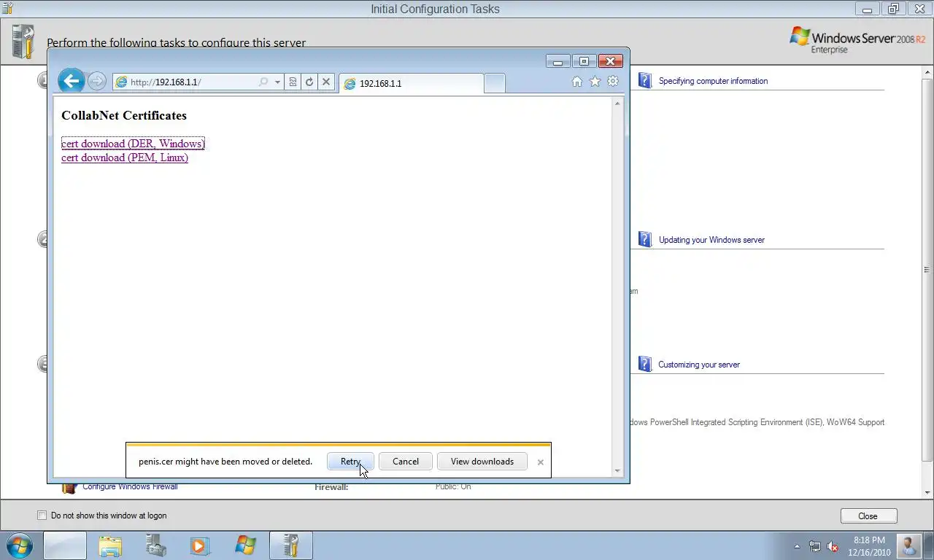Image resolution: width=934 pixels, height=560 pixels.
Task: Click the muted volume tray icon
Action: pos(833,546)
